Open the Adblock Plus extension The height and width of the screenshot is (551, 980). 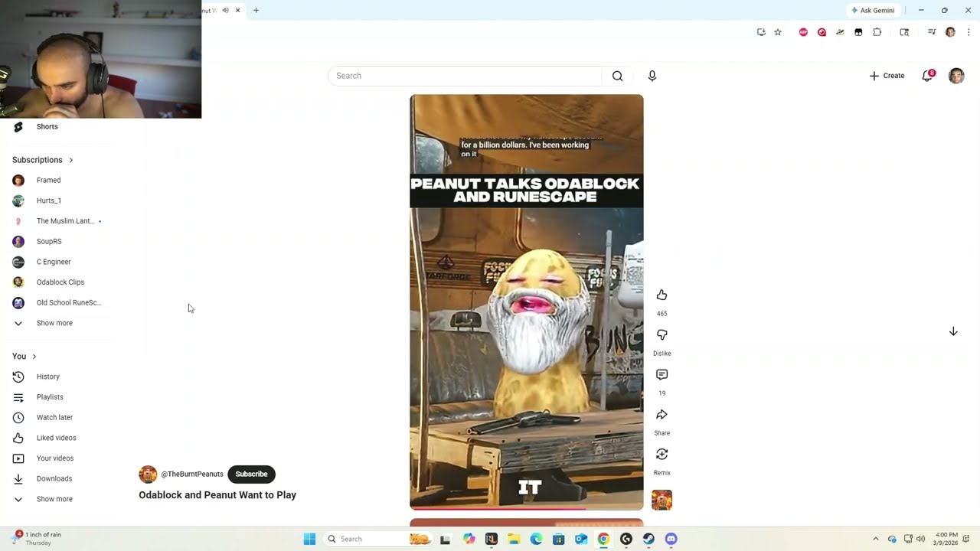[x=803, y=32]
